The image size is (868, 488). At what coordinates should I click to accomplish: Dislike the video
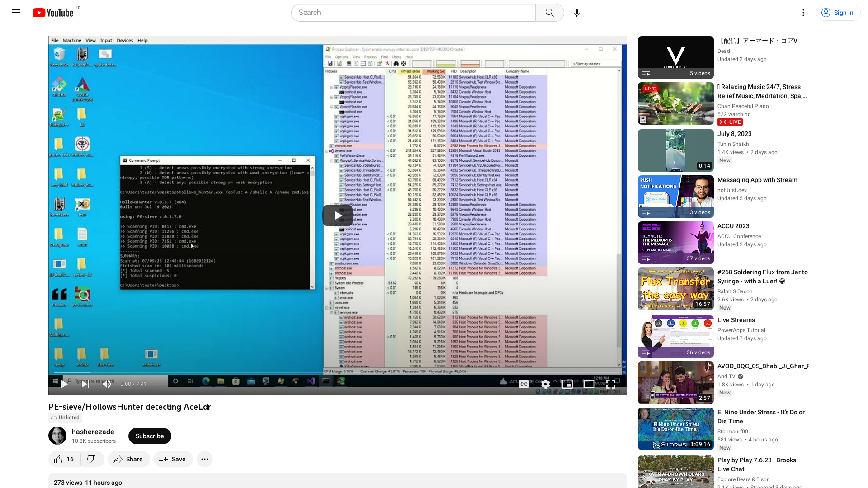point(92,459)
